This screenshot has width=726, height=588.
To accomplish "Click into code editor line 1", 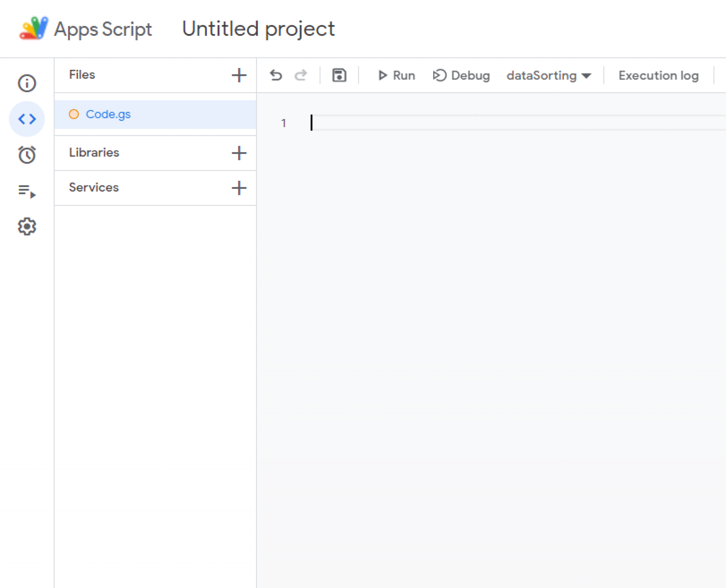I will tap(518, 123).
